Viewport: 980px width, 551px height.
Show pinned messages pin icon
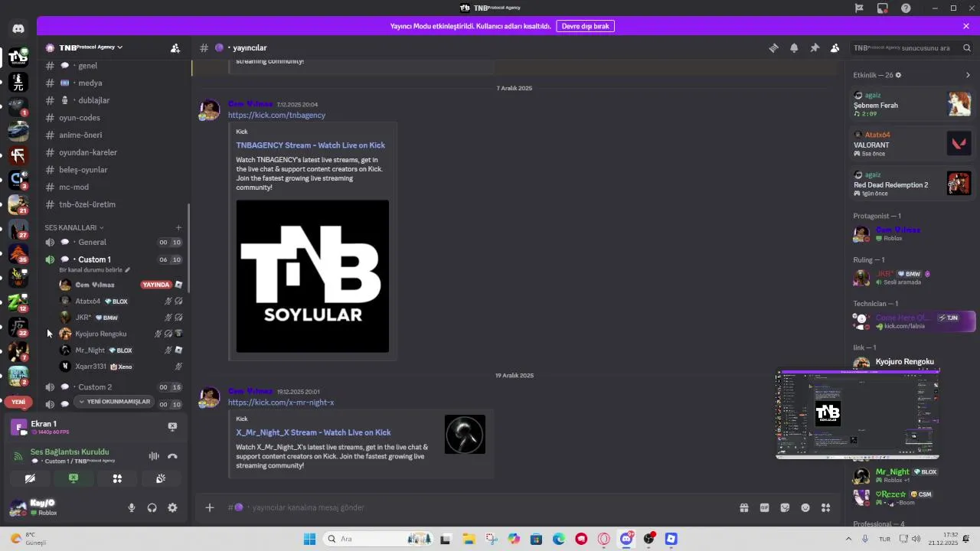815,47
